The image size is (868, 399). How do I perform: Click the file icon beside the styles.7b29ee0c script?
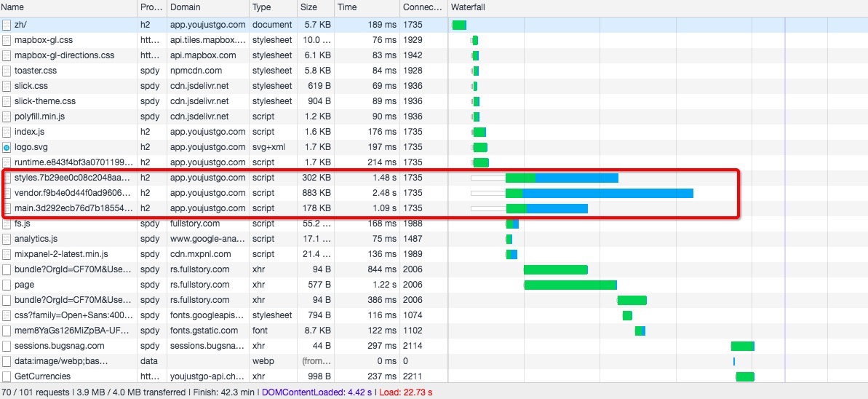(x=6, y=178)
